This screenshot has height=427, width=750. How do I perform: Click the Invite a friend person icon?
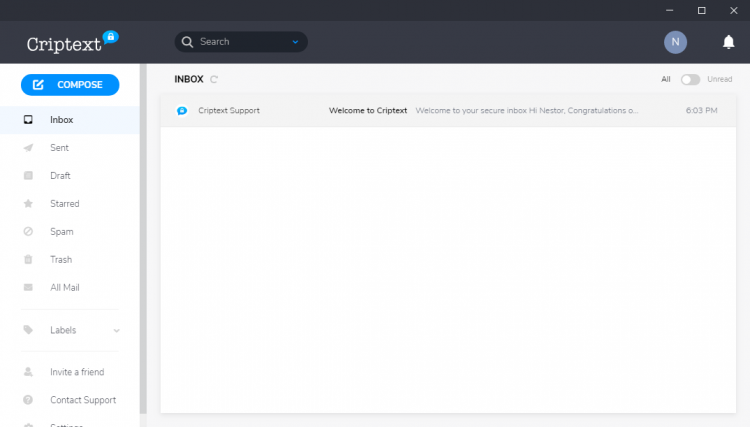(x=28, y=372)
